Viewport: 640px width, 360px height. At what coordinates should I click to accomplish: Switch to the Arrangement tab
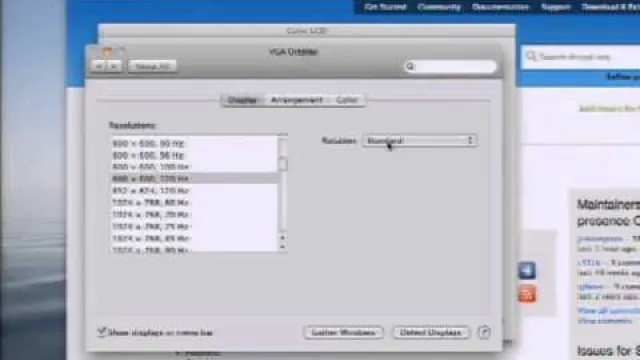[x=296, y=100]
